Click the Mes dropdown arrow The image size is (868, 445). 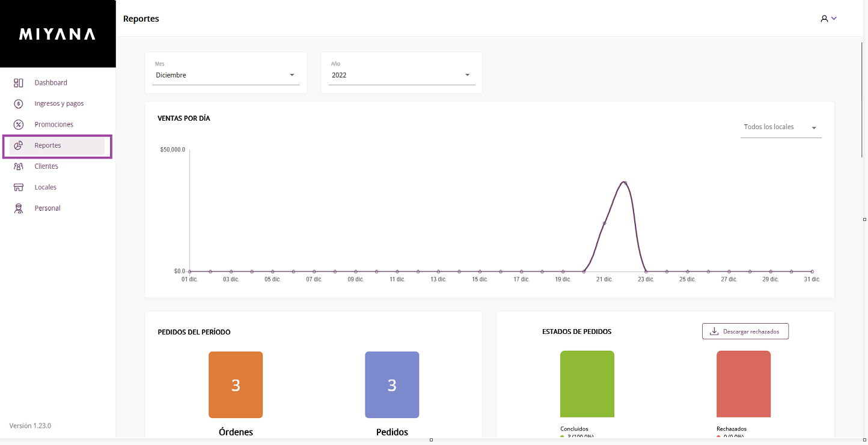(x=292, y=75)
